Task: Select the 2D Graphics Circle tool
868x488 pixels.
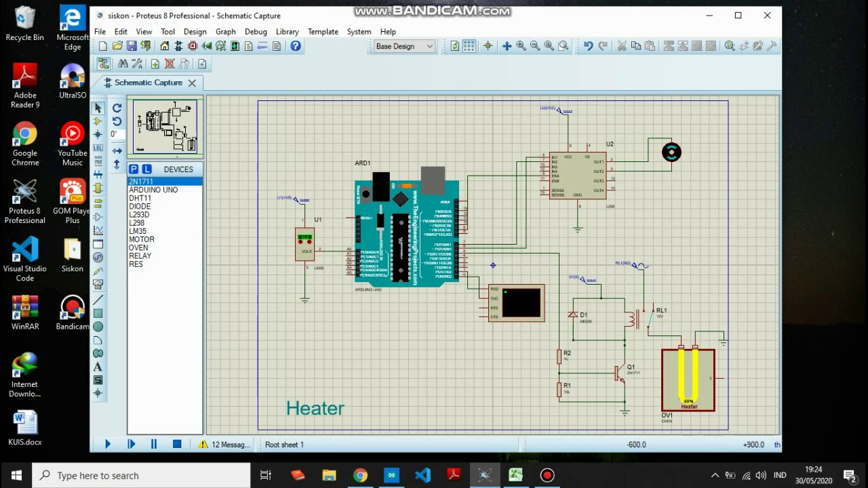Action: click(x=98, y=327)
